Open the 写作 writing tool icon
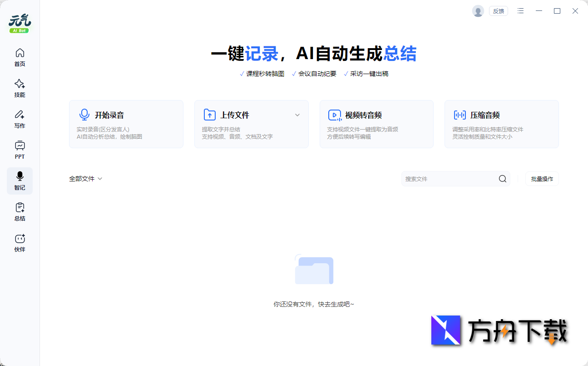 20,118
